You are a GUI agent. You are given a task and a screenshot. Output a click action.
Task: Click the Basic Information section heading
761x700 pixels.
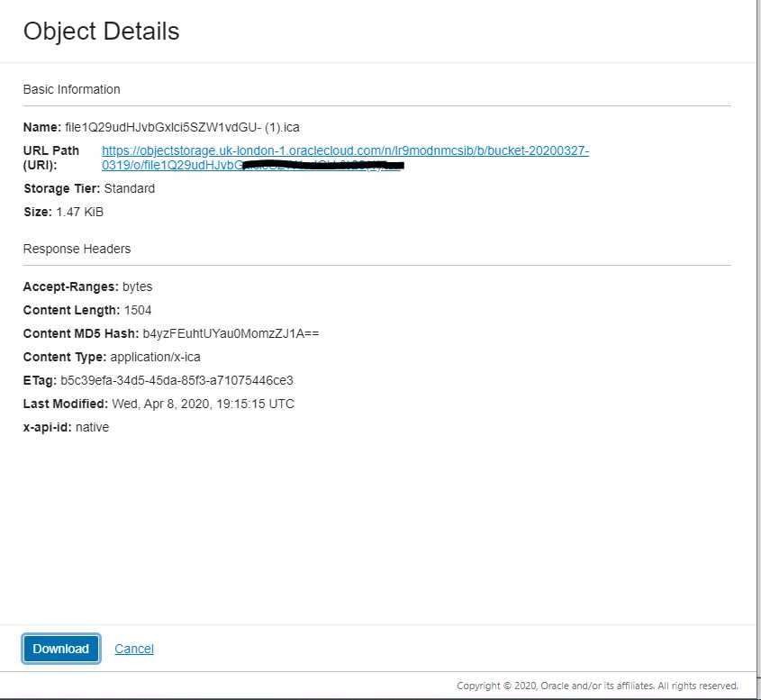pos(71,89)
